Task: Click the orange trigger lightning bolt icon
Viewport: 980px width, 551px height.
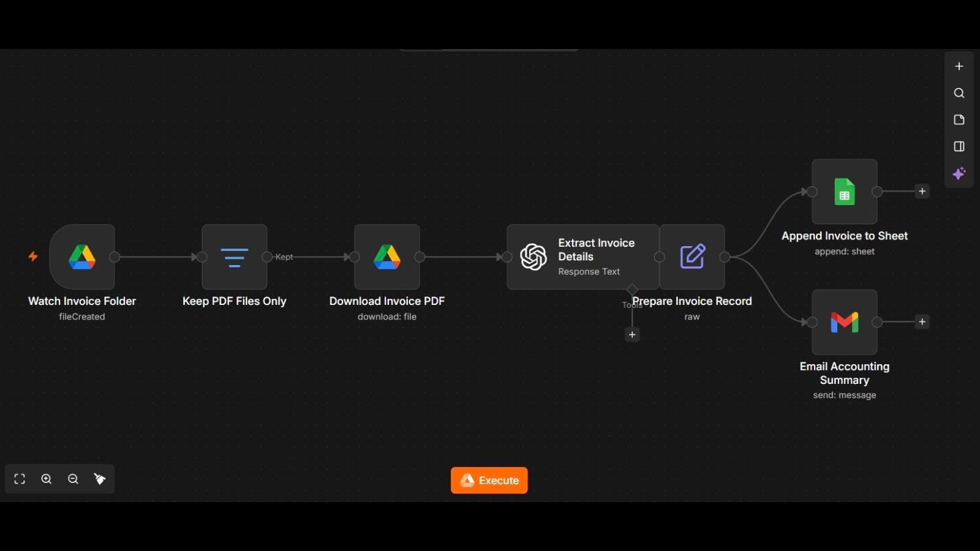Action: click(x=33, y=257)
